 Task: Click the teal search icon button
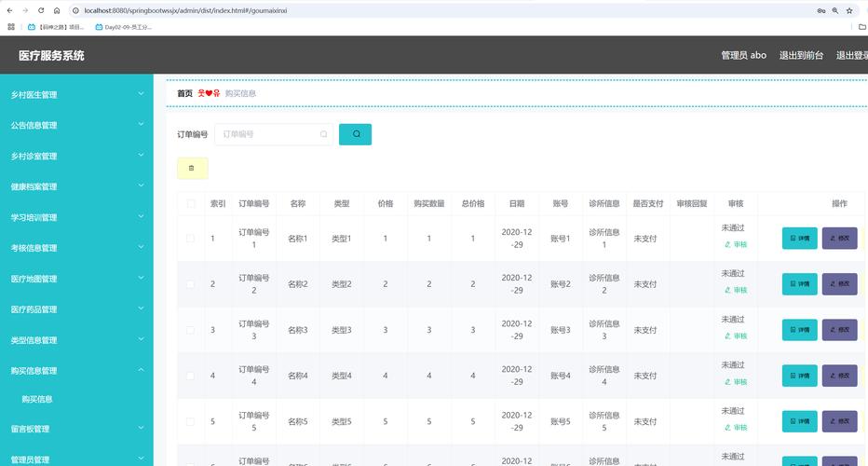(x=355, y=134)
